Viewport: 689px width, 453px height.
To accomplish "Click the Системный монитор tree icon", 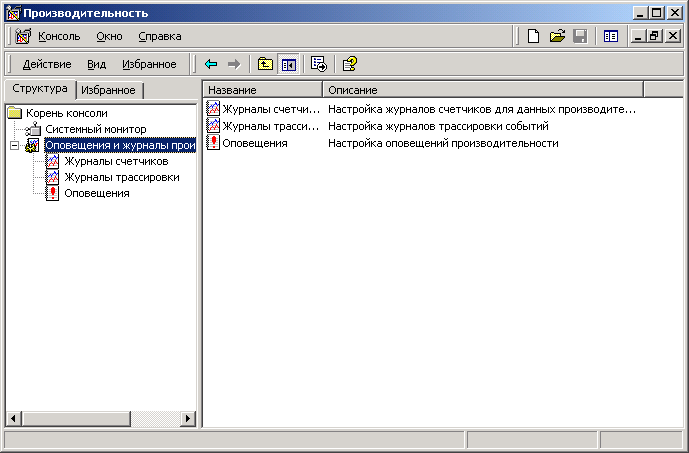I will (x=33, y=129).
